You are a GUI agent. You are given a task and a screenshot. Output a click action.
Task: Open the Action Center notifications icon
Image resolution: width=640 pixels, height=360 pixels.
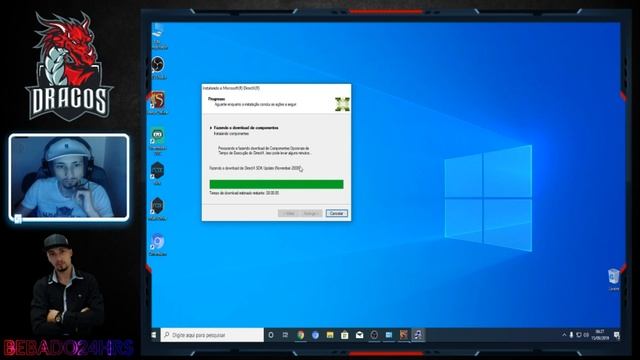(617, 335)
